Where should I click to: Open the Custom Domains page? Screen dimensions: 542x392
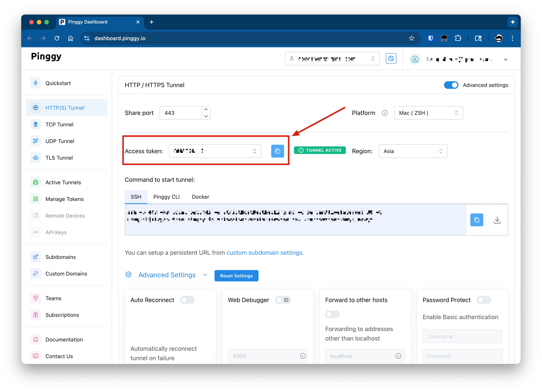[x=67, y=274]
